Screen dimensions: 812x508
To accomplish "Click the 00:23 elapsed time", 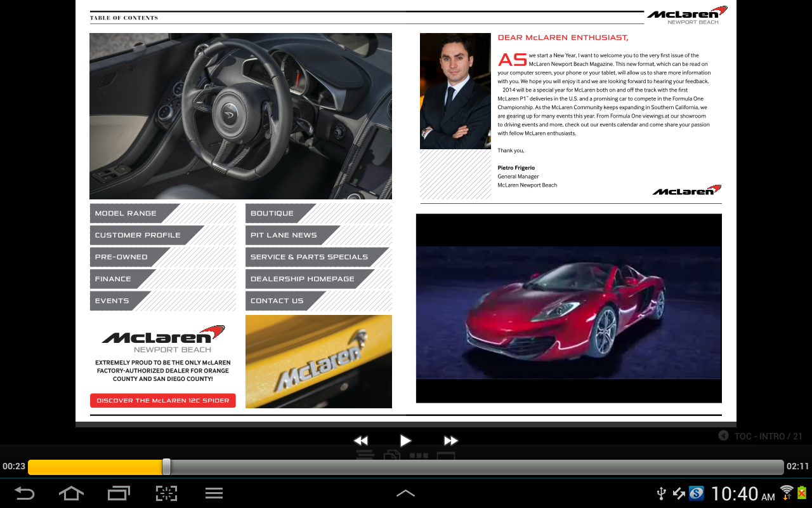I will 13,467.
